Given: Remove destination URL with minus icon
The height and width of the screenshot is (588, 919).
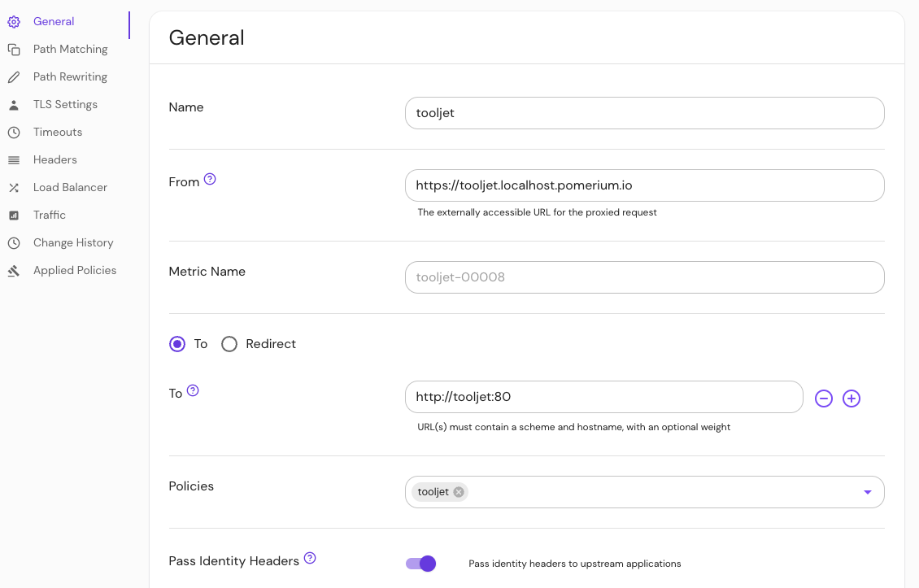Looking at the screenshot, I should point(824,399).
